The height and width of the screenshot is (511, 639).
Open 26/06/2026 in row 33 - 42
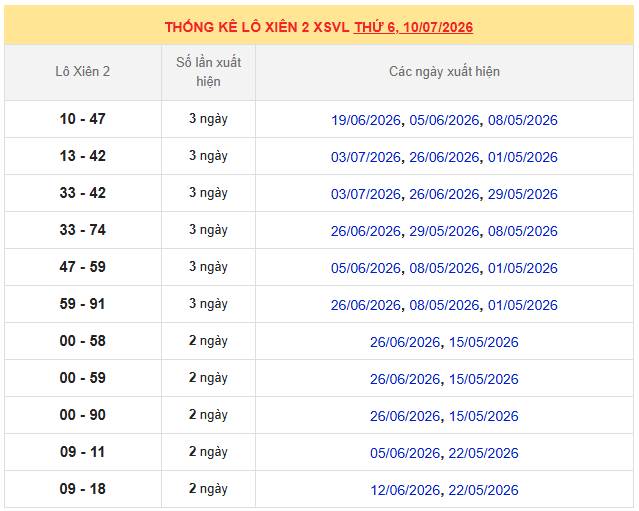(444, 194)
